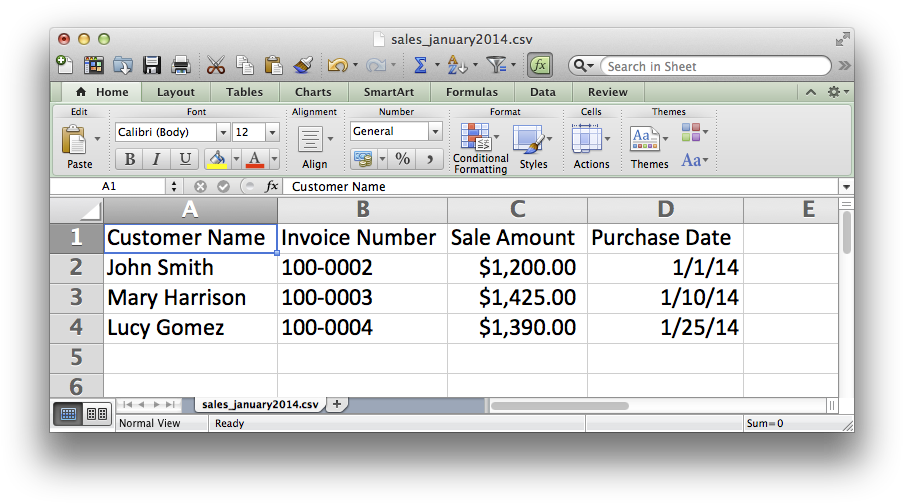
Task: Insert AutoSum with sigma icon
Action: [x=420, y=65]
